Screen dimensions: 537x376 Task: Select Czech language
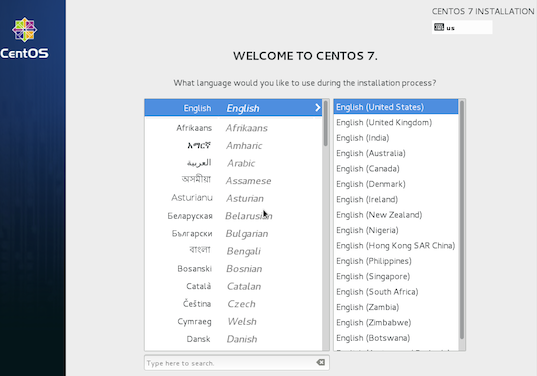(233, 304)
